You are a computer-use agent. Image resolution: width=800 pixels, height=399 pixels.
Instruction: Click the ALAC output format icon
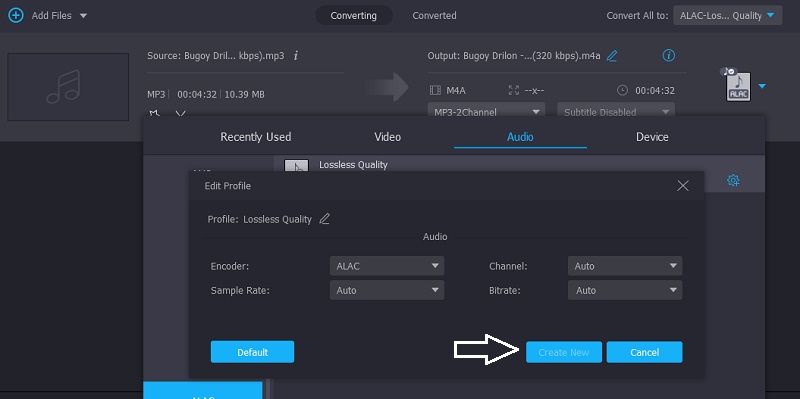tap(738, 85)
